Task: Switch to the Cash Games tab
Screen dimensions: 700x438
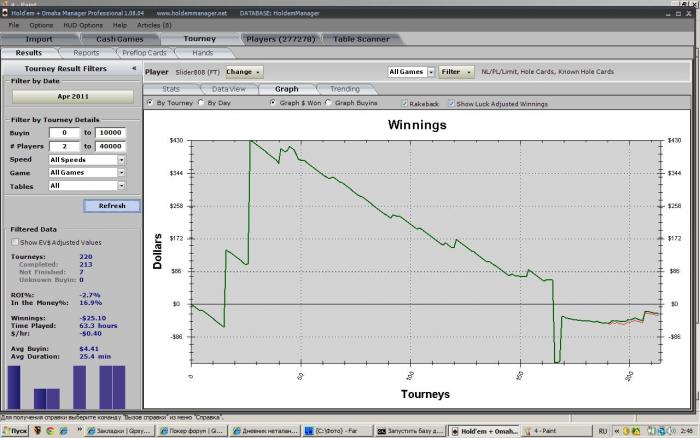Action: (x=120, y=39)
